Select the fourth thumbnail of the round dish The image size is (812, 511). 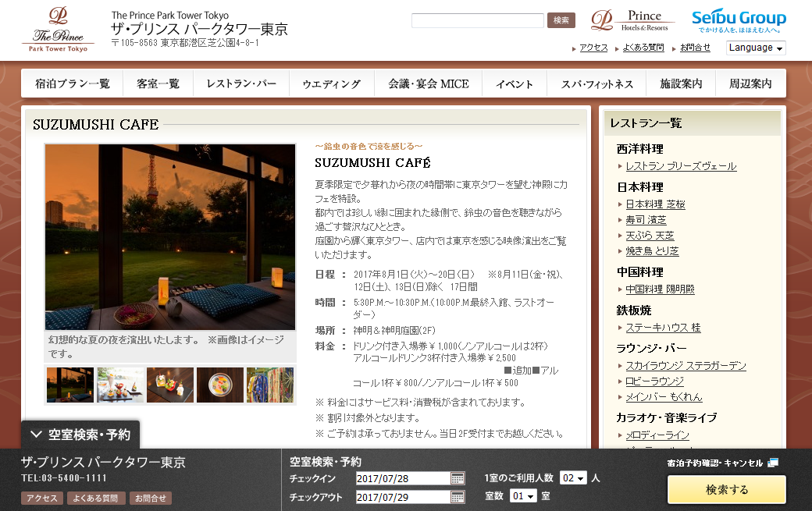pyautogui.click(x=220, y=385)
